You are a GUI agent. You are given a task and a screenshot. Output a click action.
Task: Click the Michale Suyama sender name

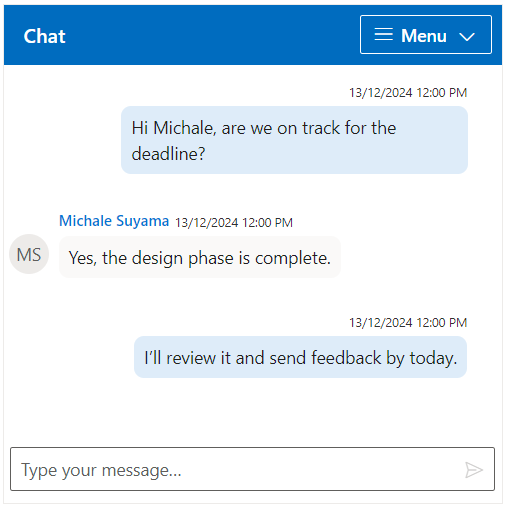(x=114, y=221)
